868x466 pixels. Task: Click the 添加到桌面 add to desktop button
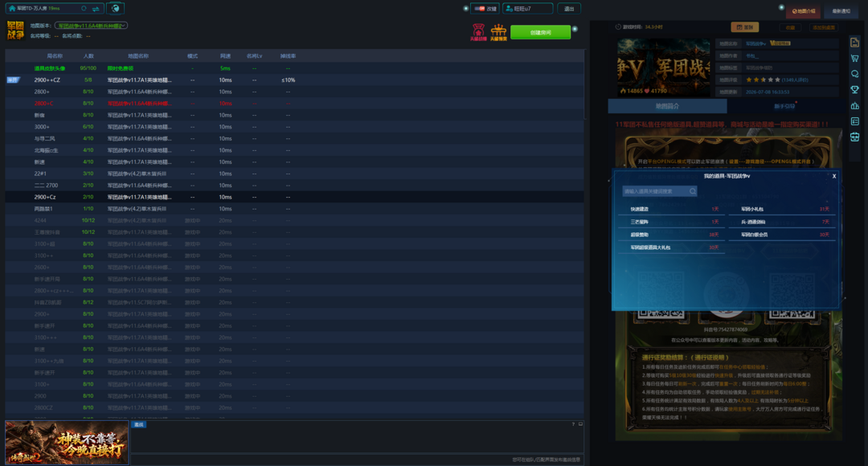[823, 27]
